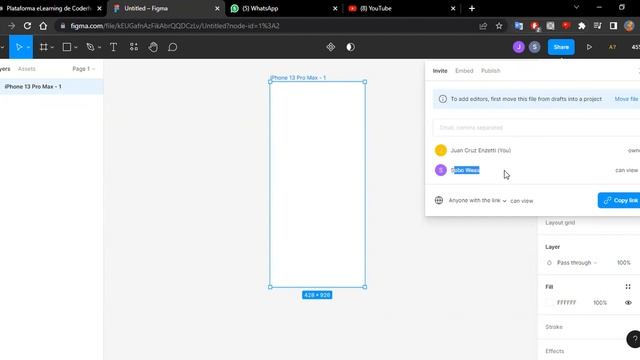Select the Move tool in Figma toolbar
The height and width of the screenshot is (360, 640).
(19, 47)
